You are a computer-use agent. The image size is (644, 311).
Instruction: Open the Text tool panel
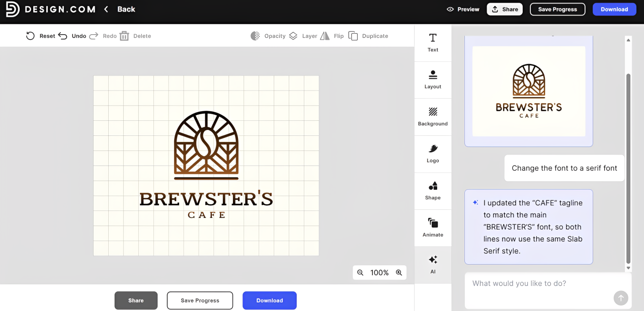coord(433,42)
